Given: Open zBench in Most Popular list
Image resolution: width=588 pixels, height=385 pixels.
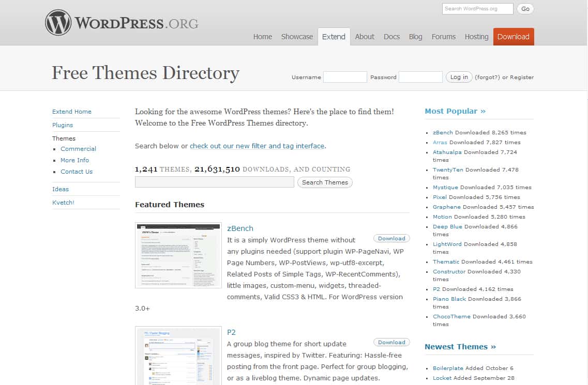Looking at the screenshot, I should [443, 133].
